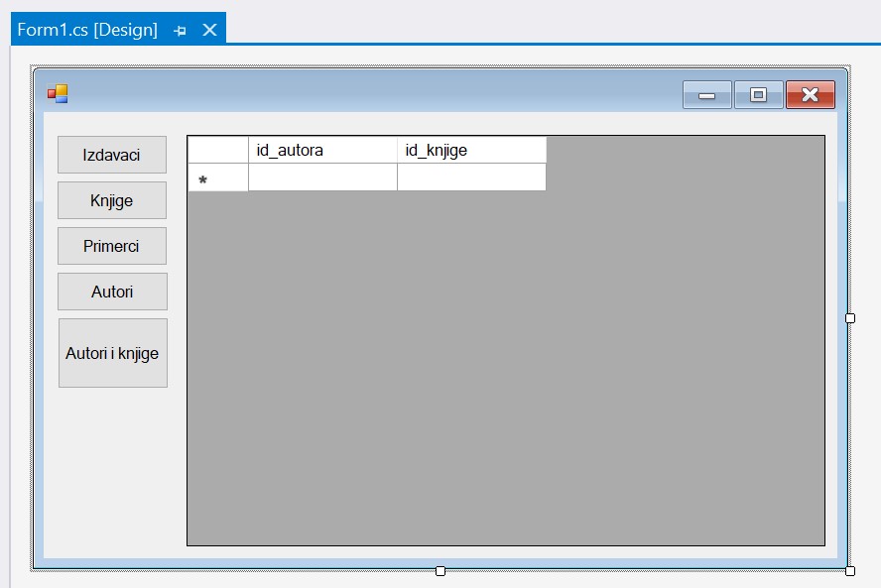Click the id_knjige column header
Screen dimensions: 881x588
(x=471, y=151)
